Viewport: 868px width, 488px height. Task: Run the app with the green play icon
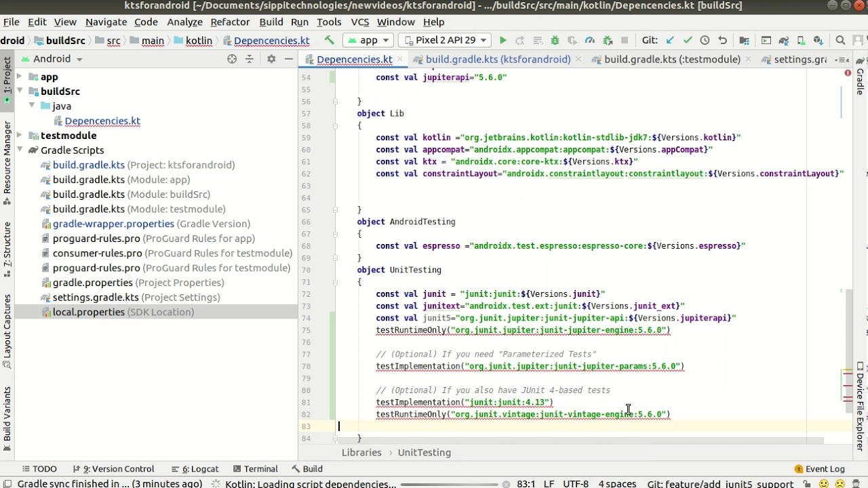click(502, 41)
